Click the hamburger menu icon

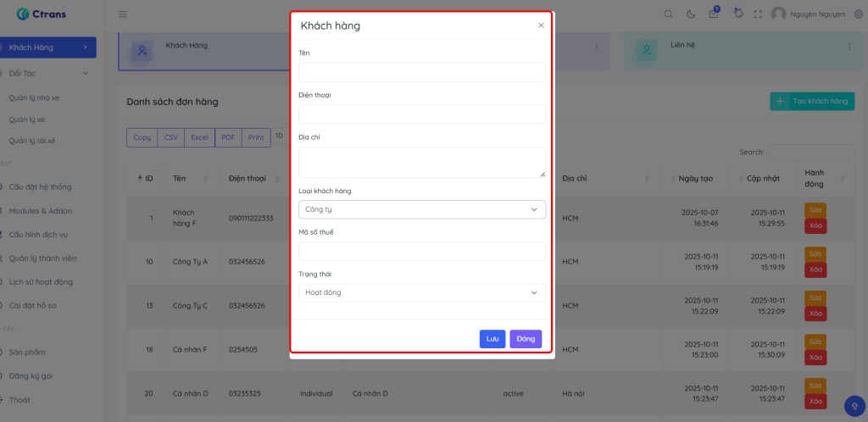[123, 14]
